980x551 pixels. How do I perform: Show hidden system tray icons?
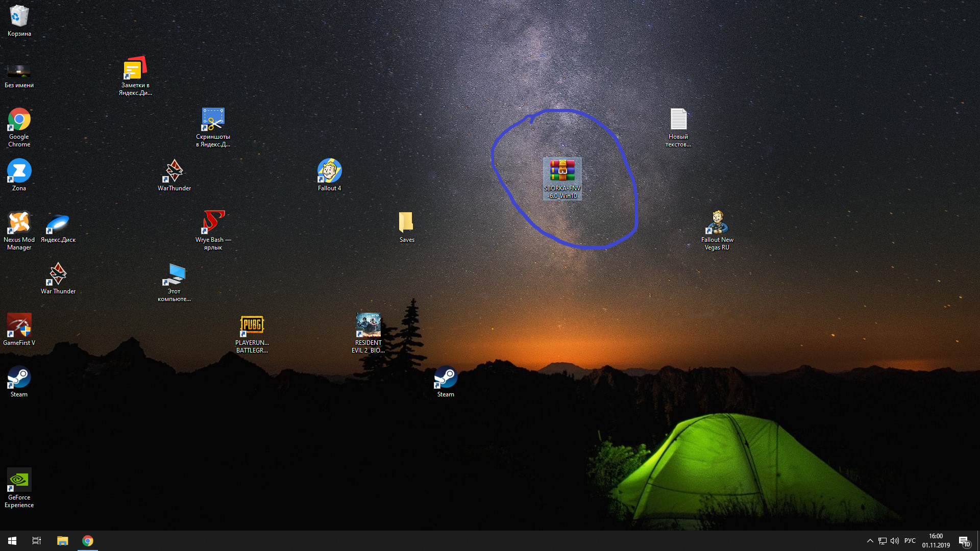point(870,541)
